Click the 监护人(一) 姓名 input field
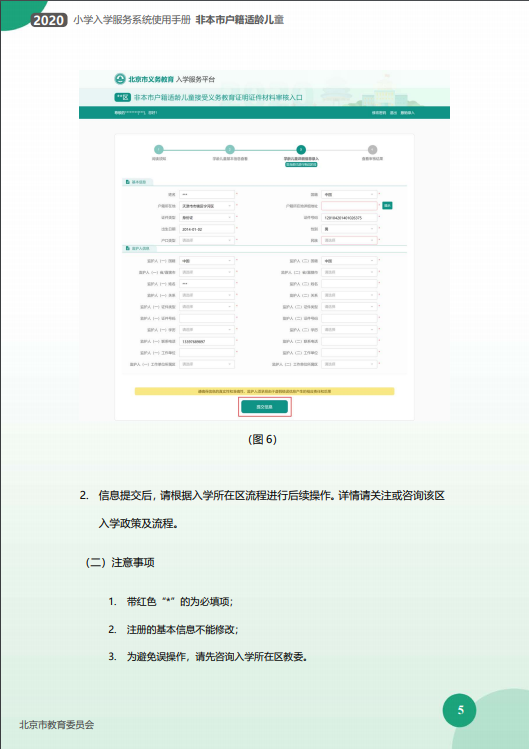The image size is (529, 749). (207, 284)
